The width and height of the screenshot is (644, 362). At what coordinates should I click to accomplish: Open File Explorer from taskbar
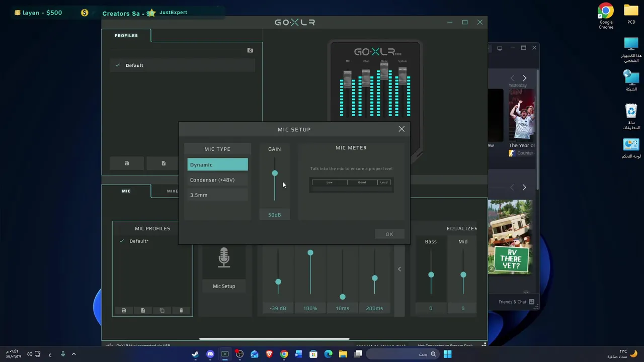coord(343,354)
